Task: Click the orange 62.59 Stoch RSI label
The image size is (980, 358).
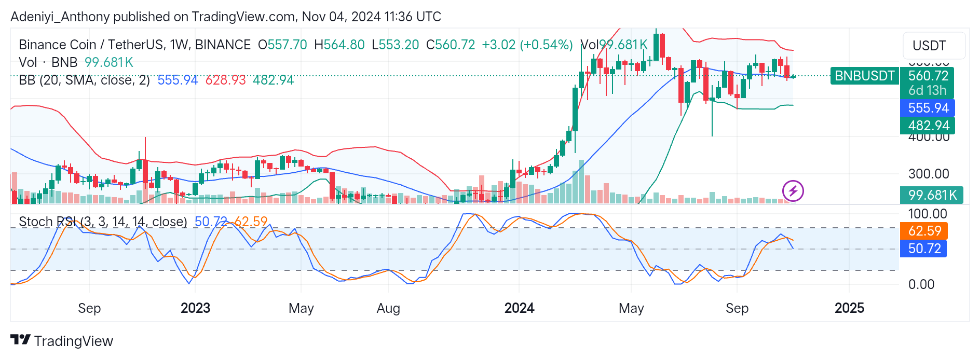Action: click(924, 231)
